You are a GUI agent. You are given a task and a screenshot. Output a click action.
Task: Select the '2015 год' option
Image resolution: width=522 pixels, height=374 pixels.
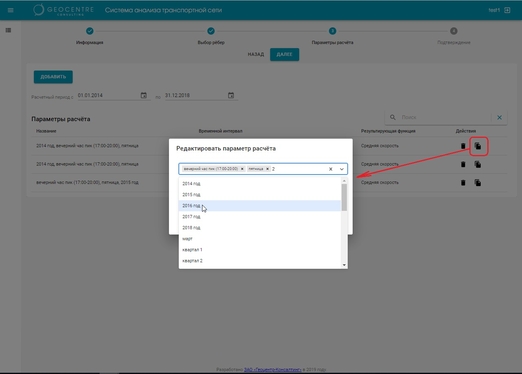(260, 195)
